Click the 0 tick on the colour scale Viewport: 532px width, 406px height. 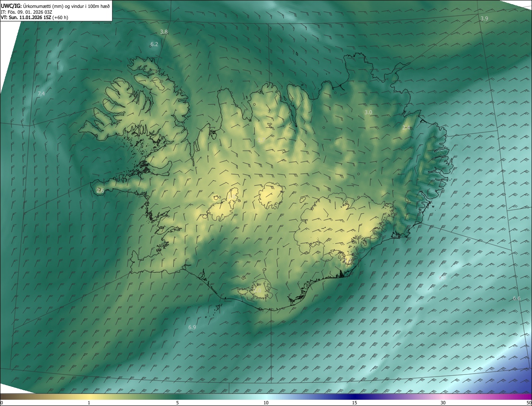click(x=2, y=403)
